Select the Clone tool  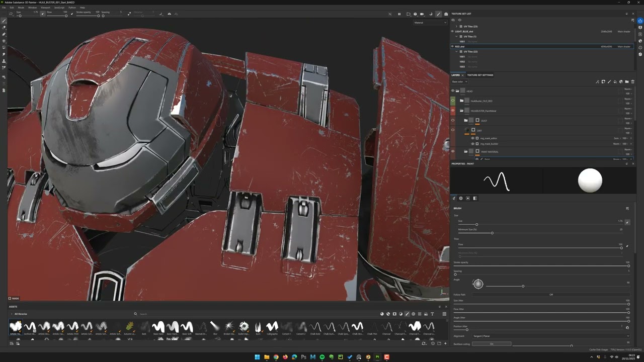(4, 61)
